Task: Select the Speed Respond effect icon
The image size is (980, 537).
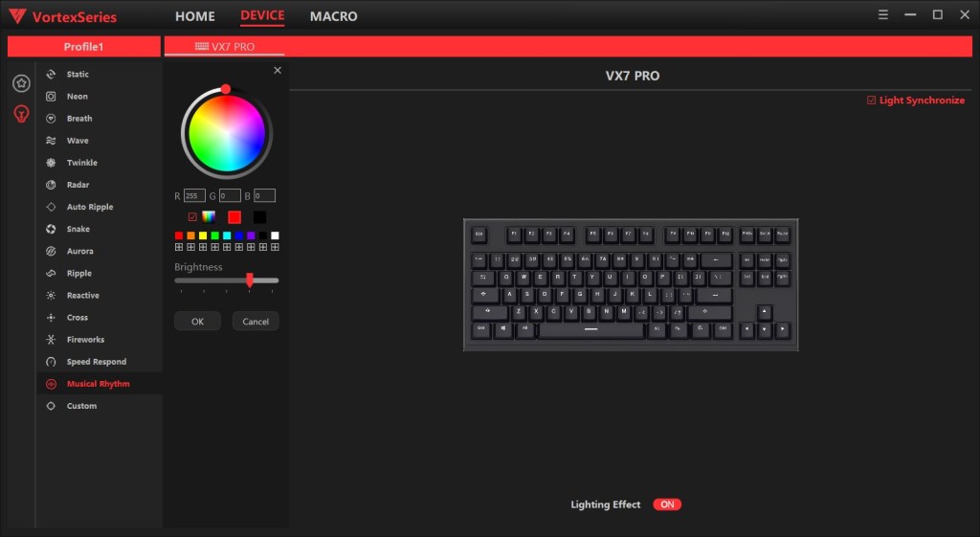Action: point(52,362)
